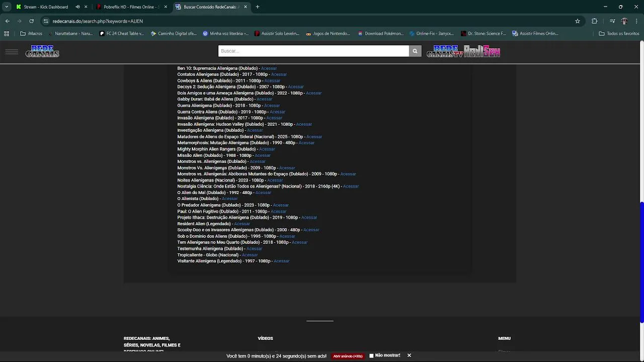Screen dimensions: 644x362
Task: Open the Caminho Digital bookmark
Action: pyautogui.click(x=174, y=34)
